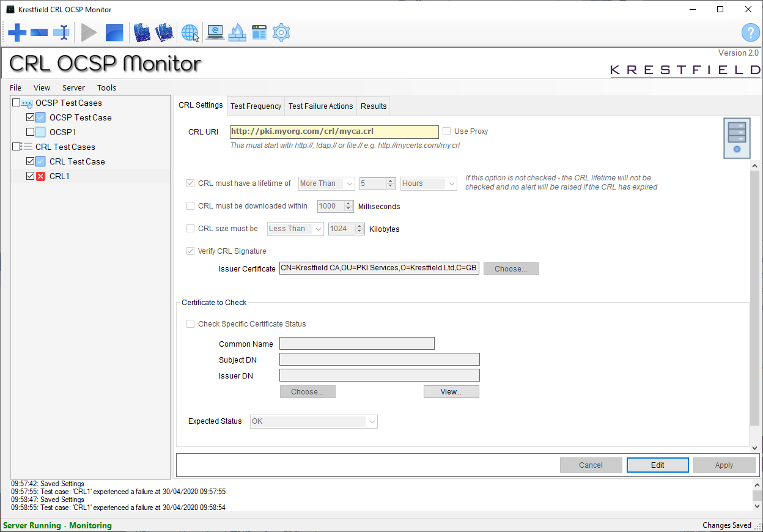The height and width of the screenshot is (532, 763).
Task: Click Choose next to Issuer Certificate
Action: pos(511,269)
